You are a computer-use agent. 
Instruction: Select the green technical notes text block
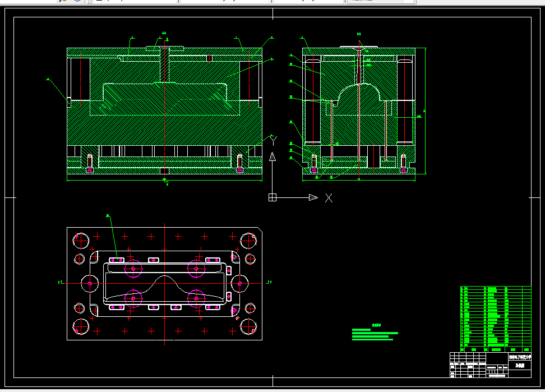(375, 333)
